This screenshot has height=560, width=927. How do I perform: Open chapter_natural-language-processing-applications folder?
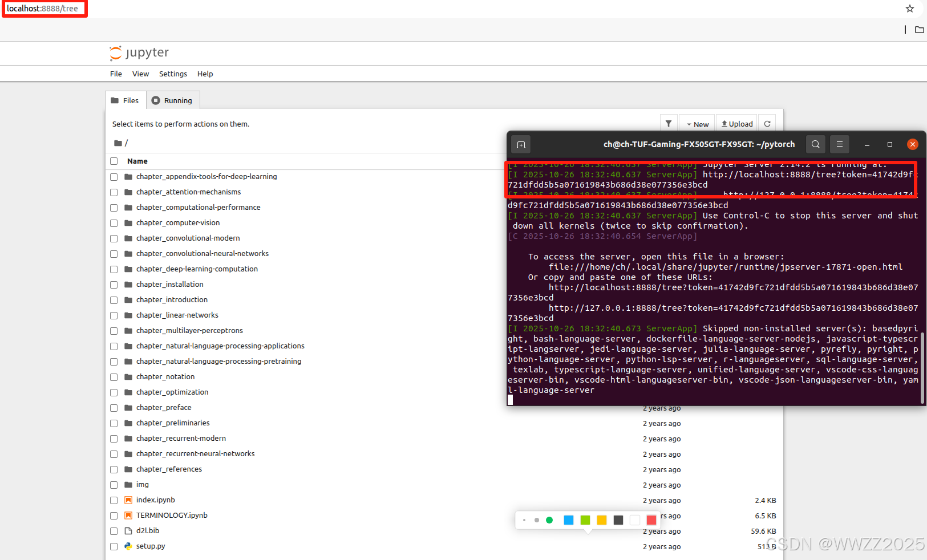(220, 346)
